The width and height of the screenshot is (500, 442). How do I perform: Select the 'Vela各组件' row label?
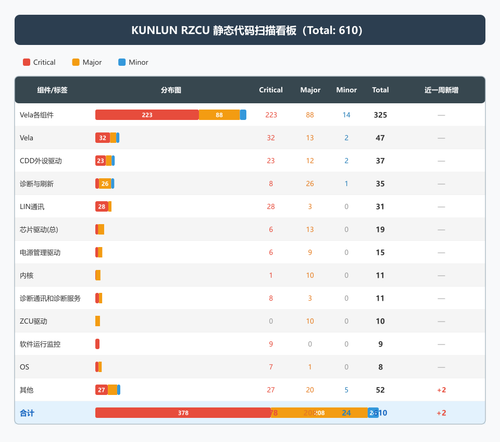click(36, 115)
